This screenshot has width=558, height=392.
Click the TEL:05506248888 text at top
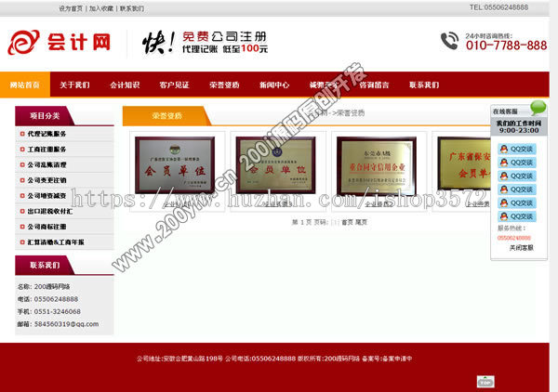click(x=498, y=7)
